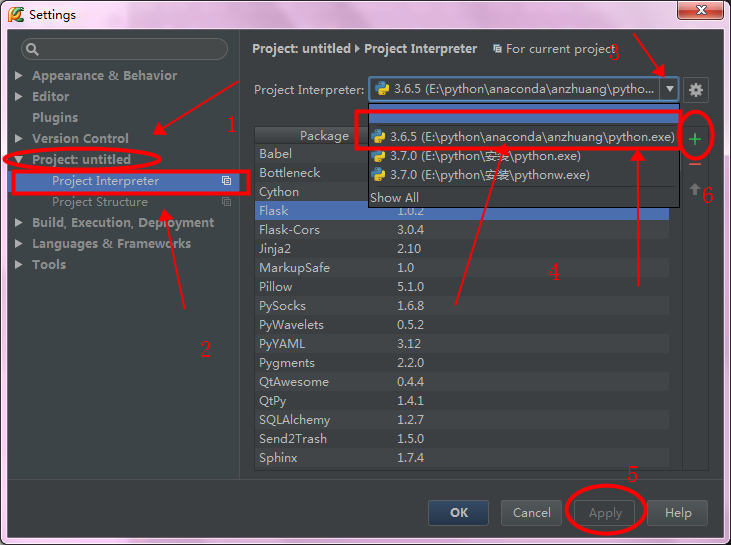This screenshot has height=545, width=731.
Task: Click the Package column header
Action: tap(324, 136)
